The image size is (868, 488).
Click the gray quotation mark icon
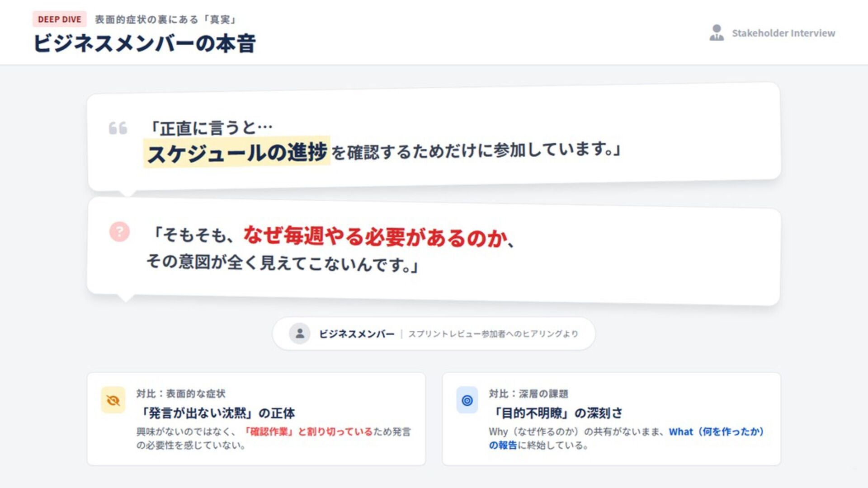118,128
